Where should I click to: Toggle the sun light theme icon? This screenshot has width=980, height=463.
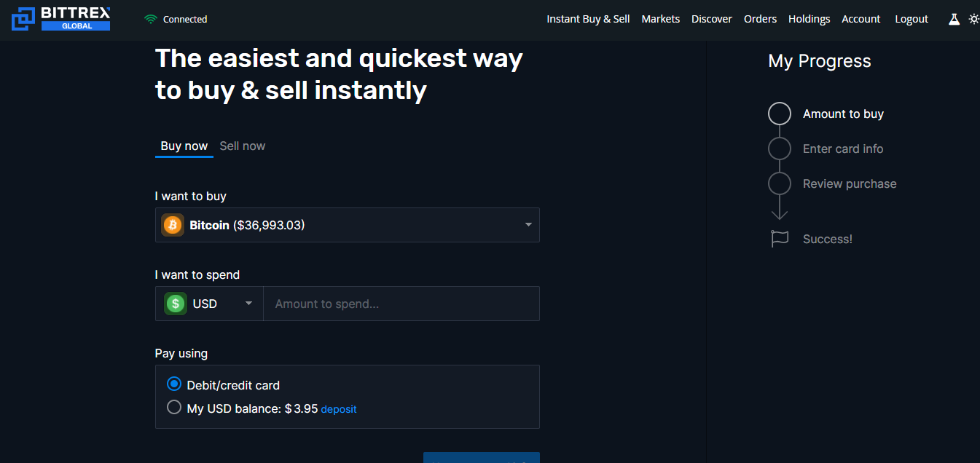click(973, 20)
